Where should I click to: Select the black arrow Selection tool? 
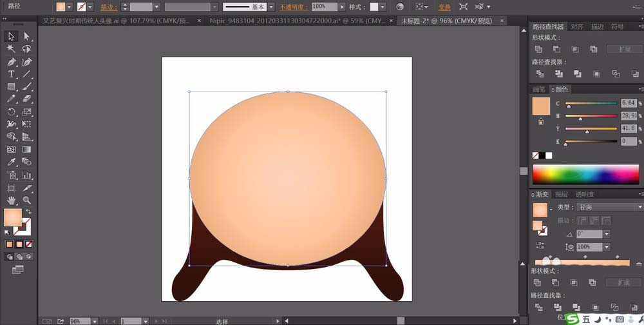click(12, 36)
